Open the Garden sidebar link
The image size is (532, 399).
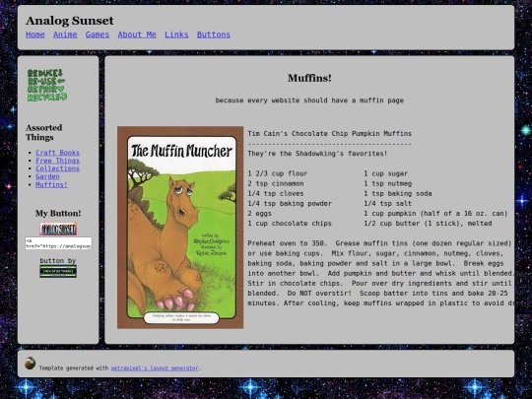pos(47,176)
